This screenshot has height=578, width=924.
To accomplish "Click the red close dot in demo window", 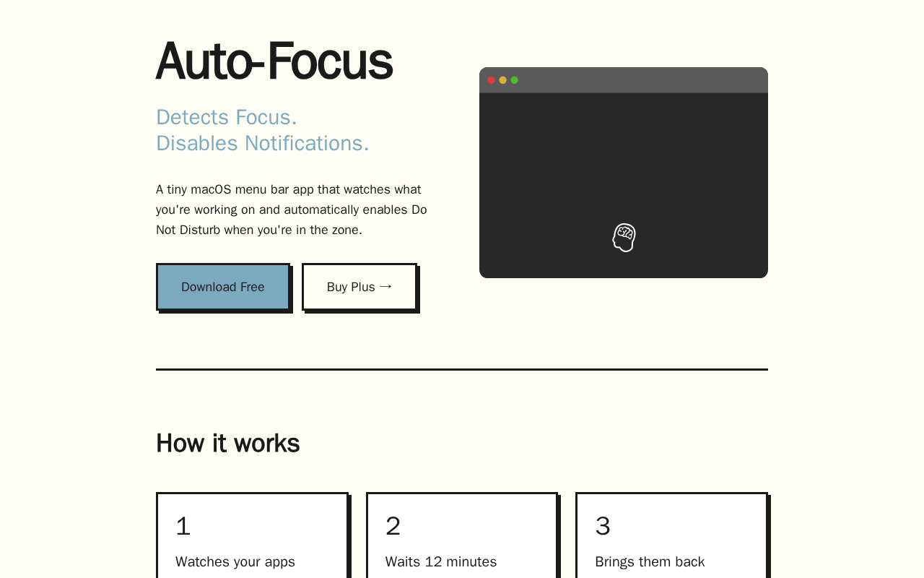I will pyautogui.click(x=492, y=80).
